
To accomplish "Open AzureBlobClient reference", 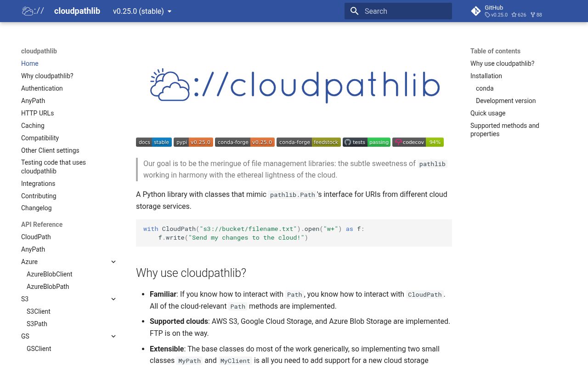I will pyautogui.click(x=50, y=274).
